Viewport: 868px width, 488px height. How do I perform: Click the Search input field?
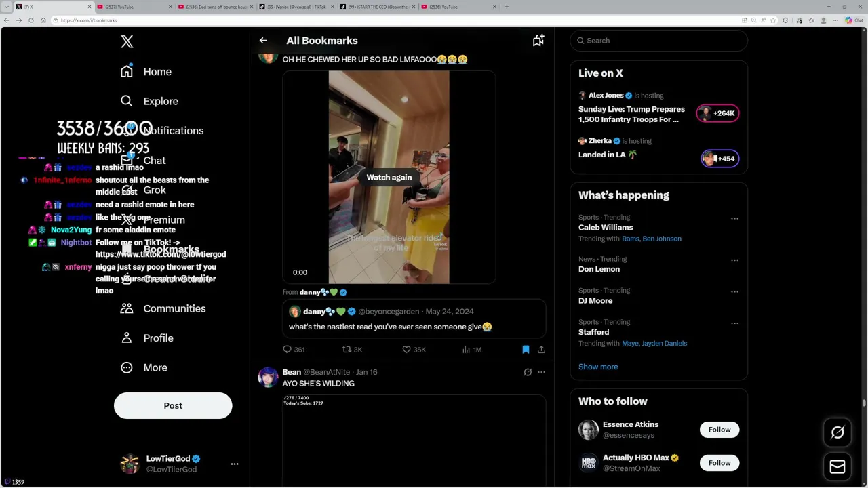[x=658, y=41]
